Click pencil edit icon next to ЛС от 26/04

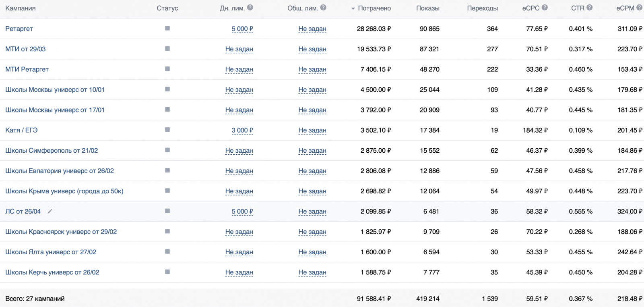50,212
